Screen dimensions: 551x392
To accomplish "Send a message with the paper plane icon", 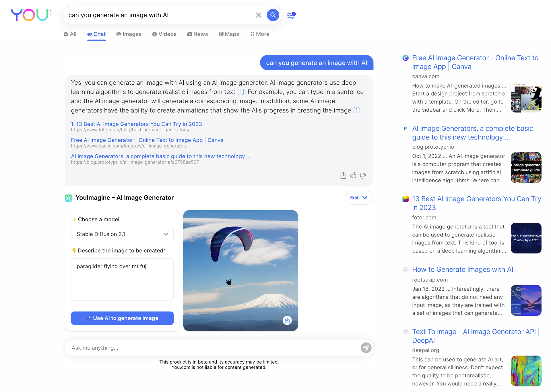I will (366, 348).
